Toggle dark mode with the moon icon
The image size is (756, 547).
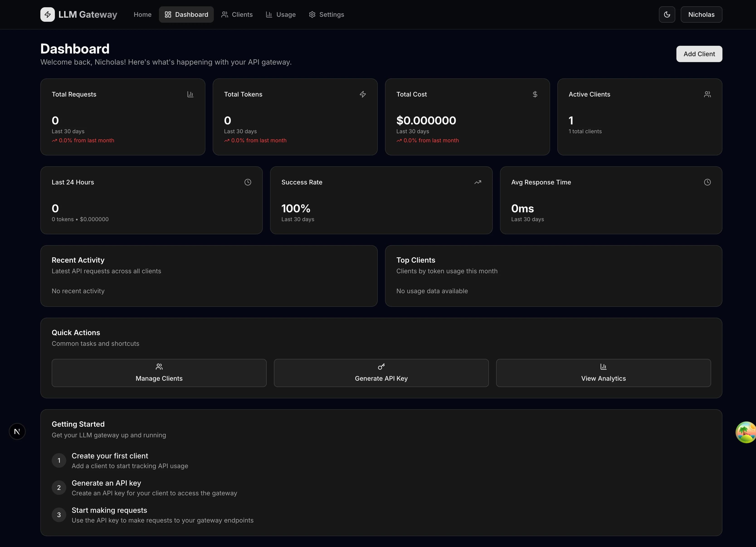pyautogui.click(x=667, y=14)
